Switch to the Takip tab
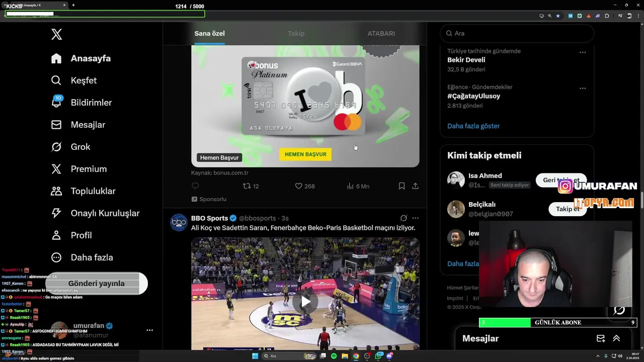Screen dimensions: 644x362 coord(296,33)
